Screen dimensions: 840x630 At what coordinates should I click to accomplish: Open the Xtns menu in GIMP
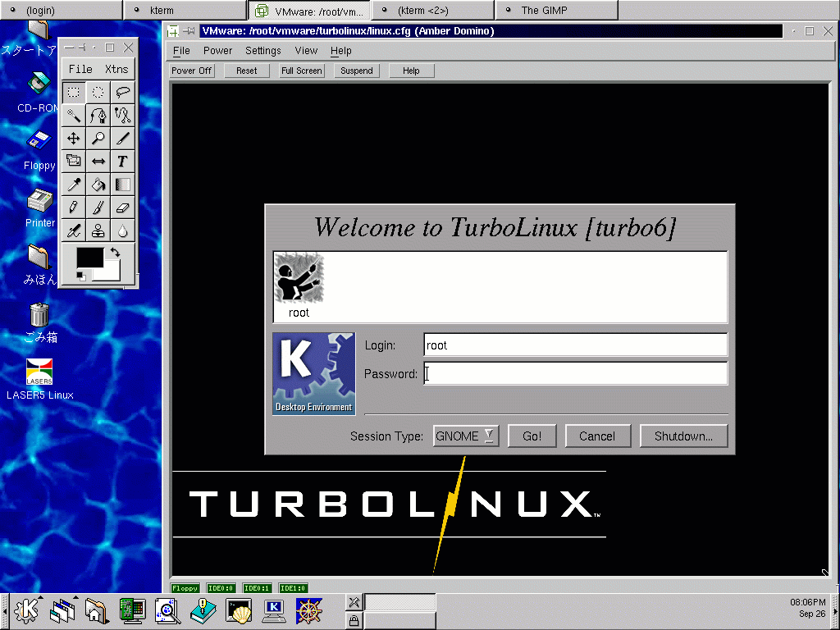(116, 69)
